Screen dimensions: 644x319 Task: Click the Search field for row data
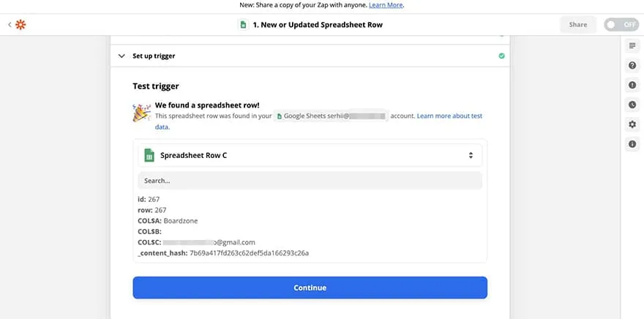pyautogui.click(x=310, y=180)
